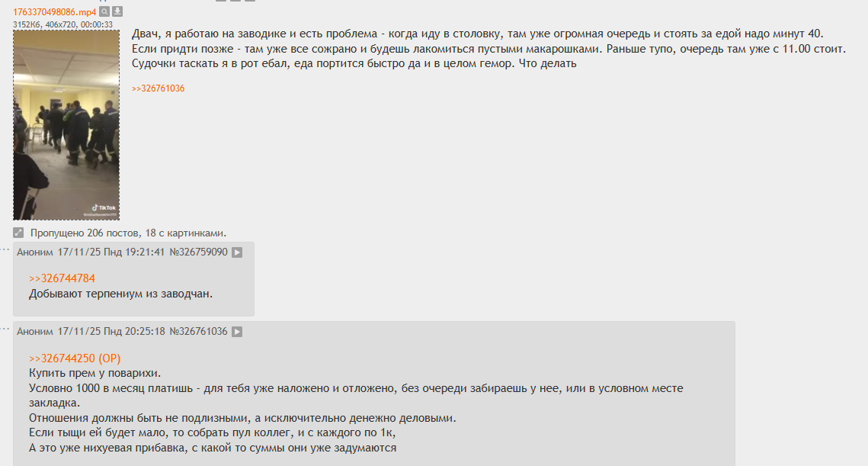
Task: Click the Аноним name on the 19:21:41 post
Action: (35, 252)
